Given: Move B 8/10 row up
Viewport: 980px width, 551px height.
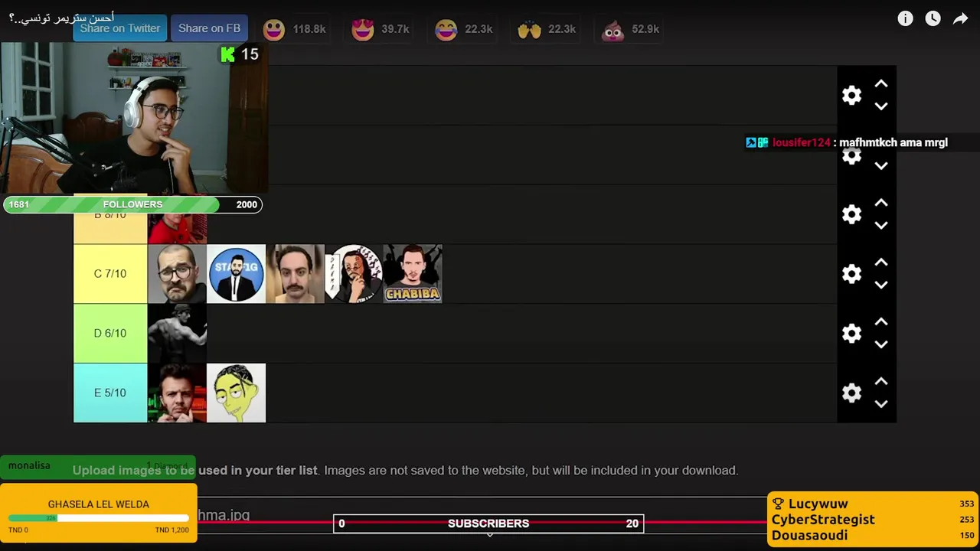Looking at the screenshot, I should coord(881,203).
